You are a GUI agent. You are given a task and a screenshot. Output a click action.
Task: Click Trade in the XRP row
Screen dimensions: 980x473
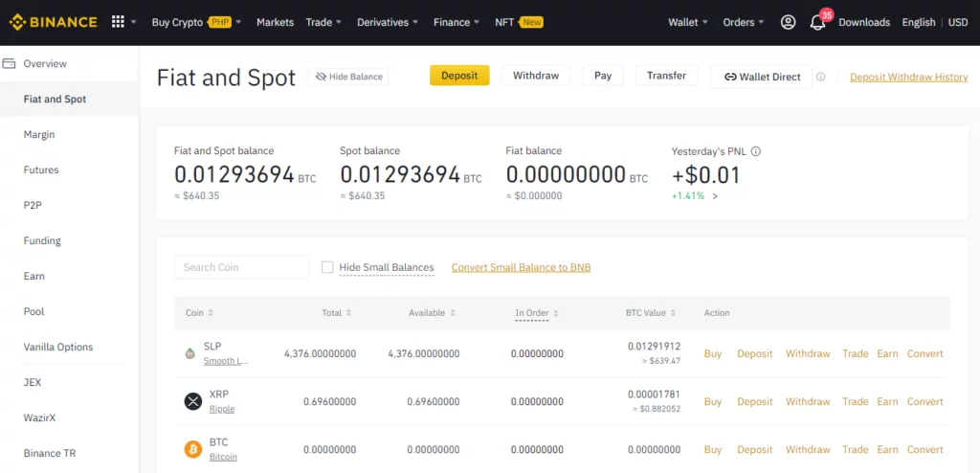[855, 402]
